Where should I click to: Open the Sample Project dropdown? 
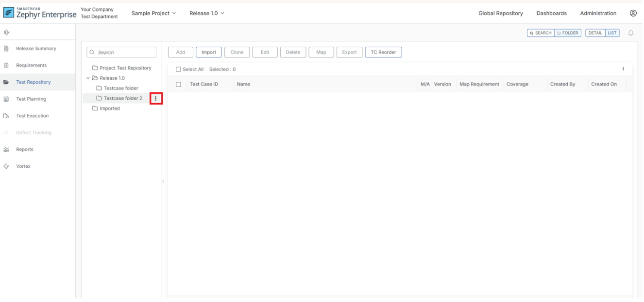pos(153,13)
